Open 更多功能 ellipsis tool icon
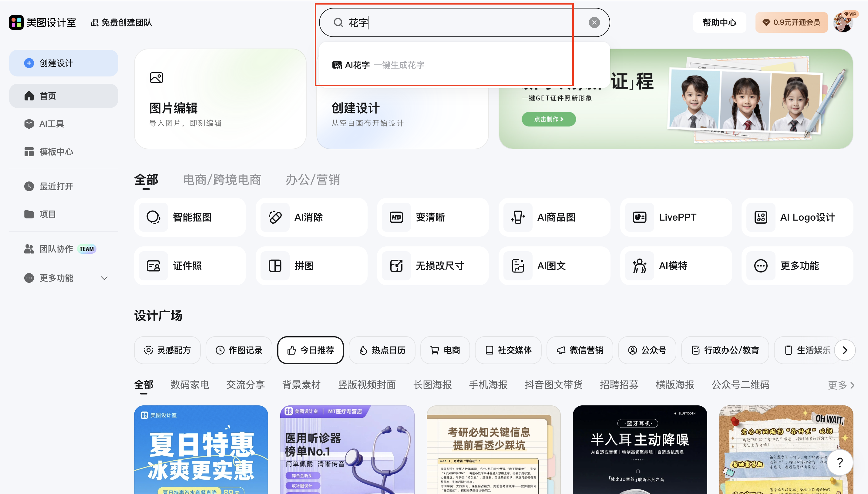This screenshot has width=868, height=494. click(x=761, y=266)
